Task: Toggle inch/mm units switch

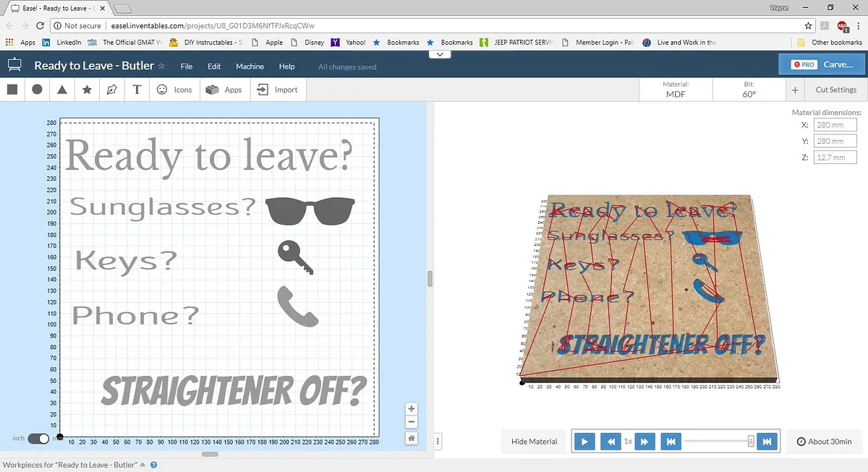Action: (39, 438)
